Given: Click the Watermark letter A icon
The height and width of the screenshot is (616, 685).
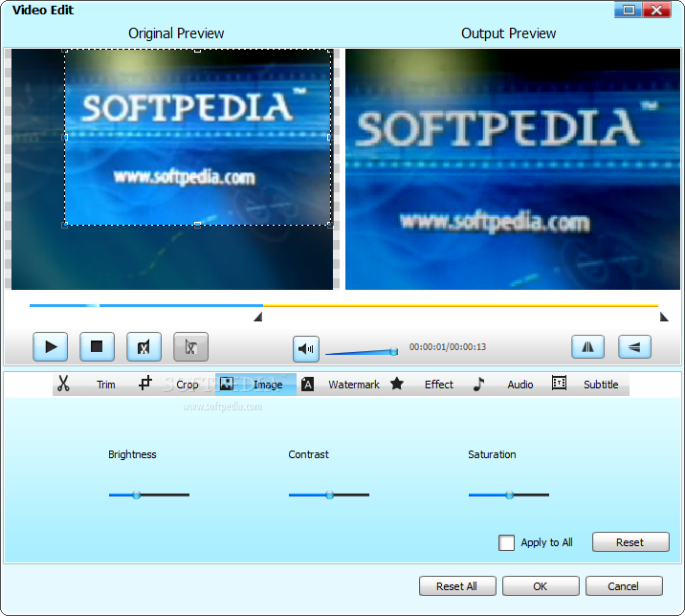Looking at the screenshot, I should [307, 384].
